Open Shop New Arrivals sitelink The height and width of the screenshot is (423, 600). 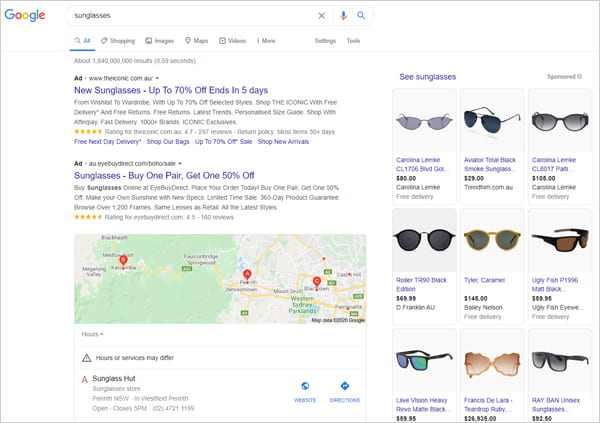tap(283, 142)
